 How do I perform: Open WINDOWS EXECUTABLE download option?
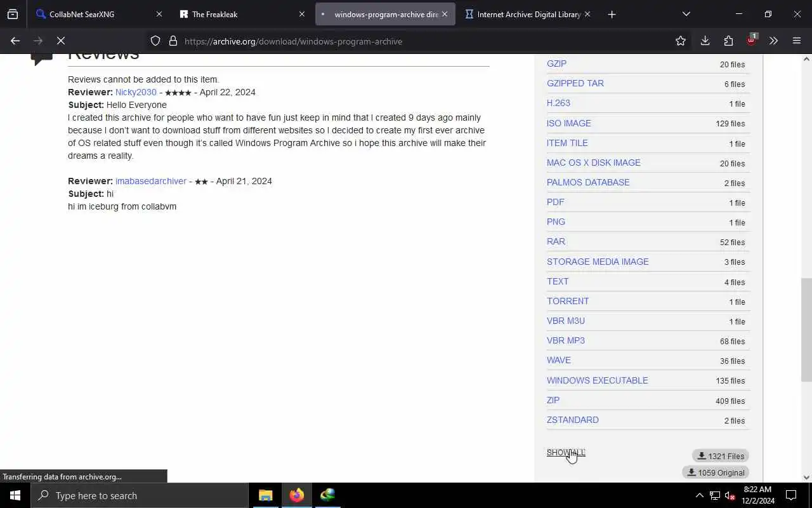pyautogui.click(x=598, y=380)
